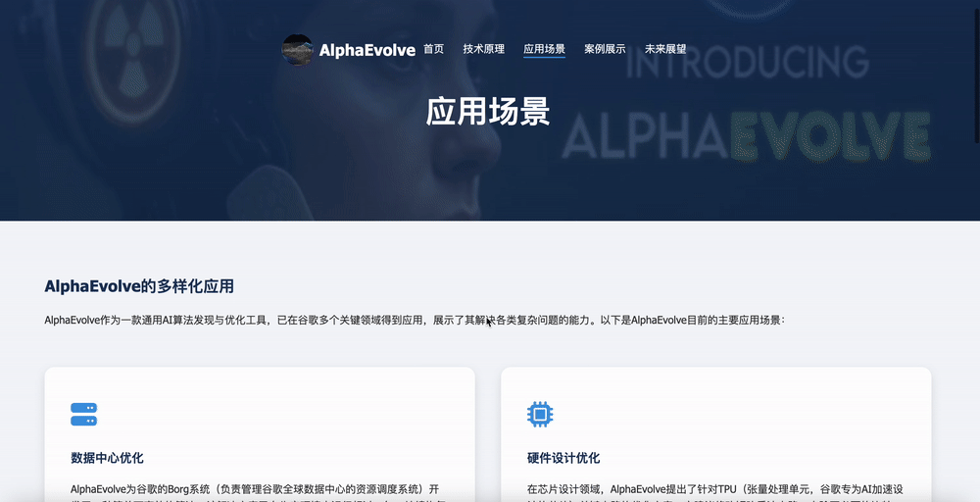Click the 数据中心优化 card title
This screenshot has width=980, height=502.
pyautogui.click(x=108, y=458)
